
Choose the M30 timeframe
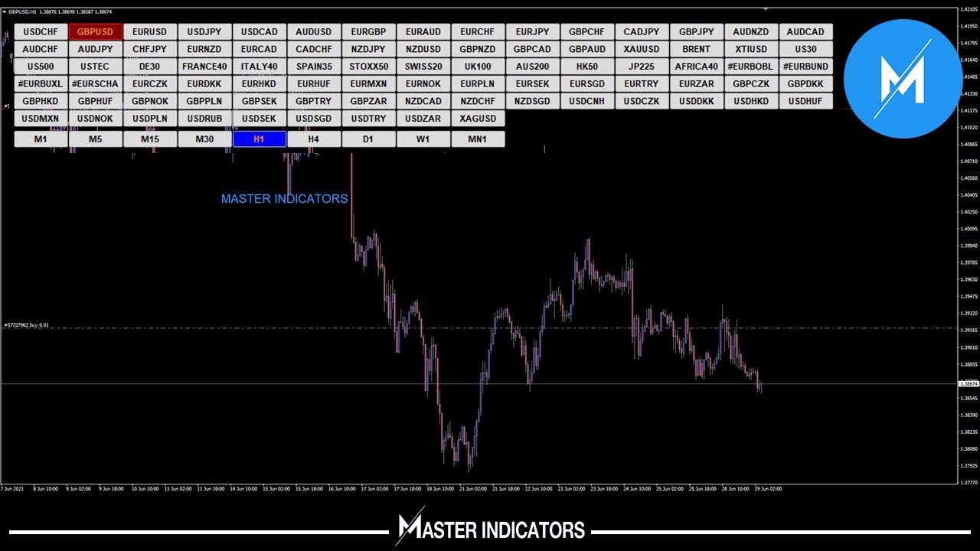(x=204, y=139)
